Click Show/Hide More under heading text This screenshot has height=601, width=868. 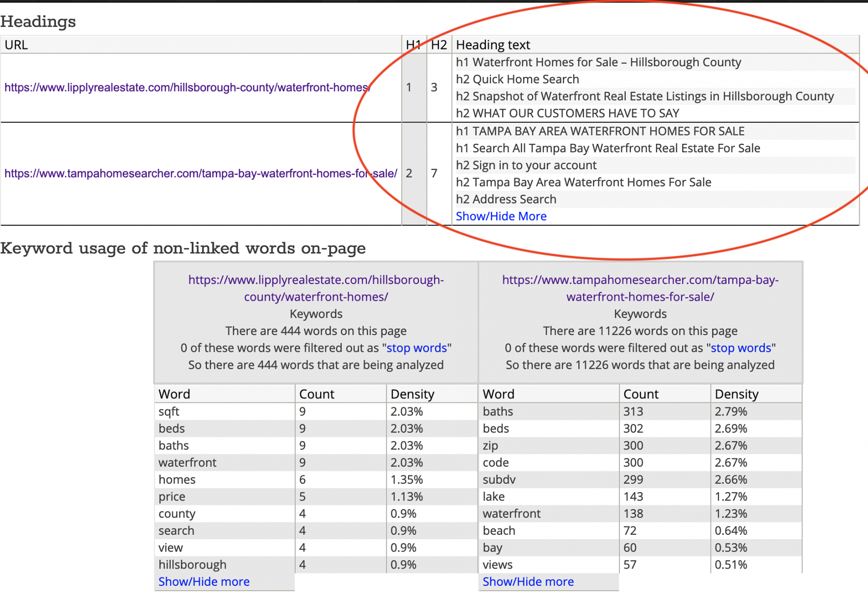click(501, 216)
